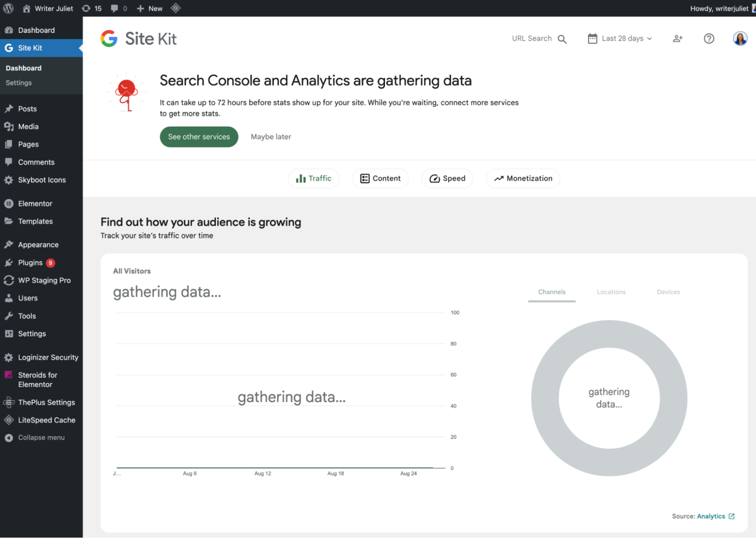The width and height of the screenshot is (756, 538).
Task: Click the ThePlus Settings icon
Action: [x=9, y=402]
